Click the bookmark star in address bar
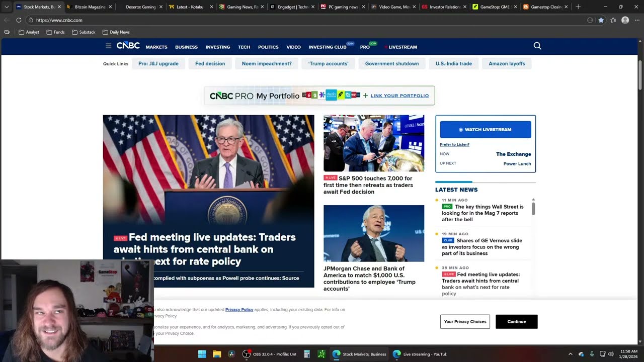The width and height of the screenshot is (644, 362). (601, 20)
